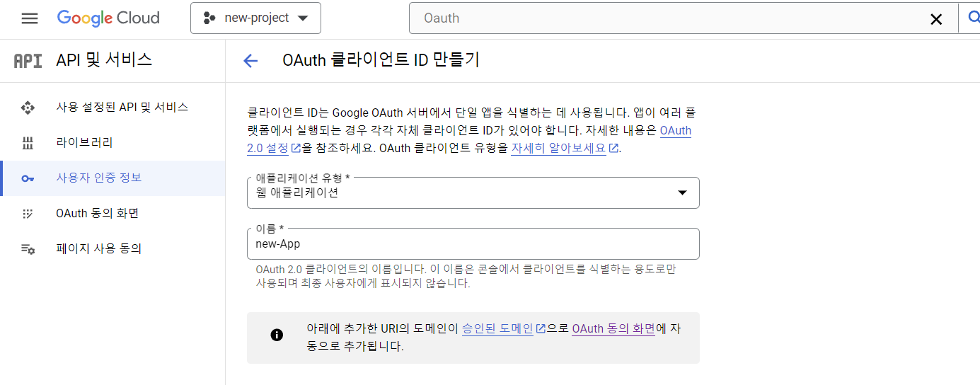Open the 자세히 알아보세요 link
Viewport: 980px width, 385px height.
pyautogui.click(x=565, y=148)
